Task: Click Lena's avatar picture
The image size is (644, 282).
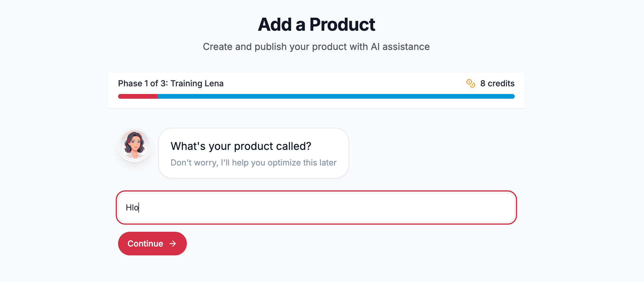Action: 135,145
